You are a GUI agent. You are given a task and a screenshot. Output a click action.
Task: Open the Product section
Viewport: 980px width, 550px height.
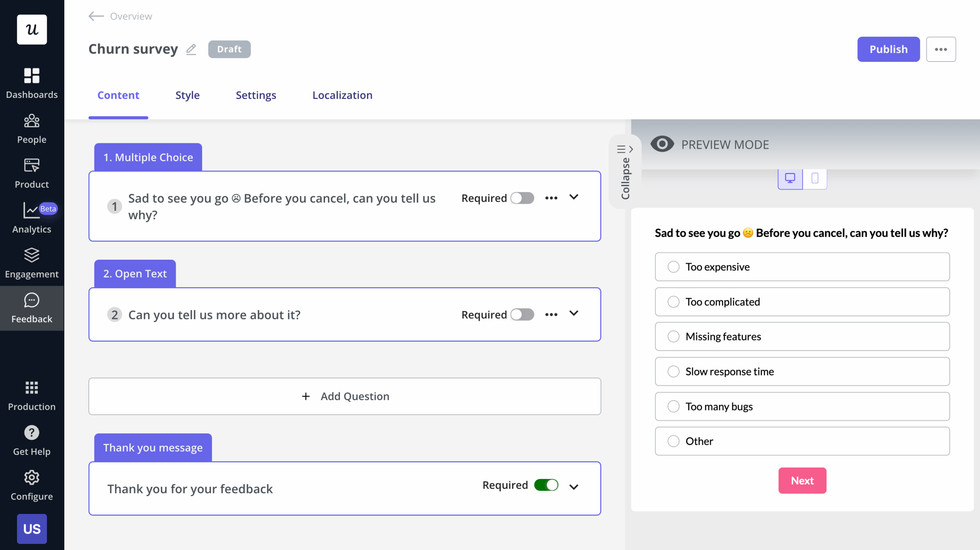pos(32,173)
